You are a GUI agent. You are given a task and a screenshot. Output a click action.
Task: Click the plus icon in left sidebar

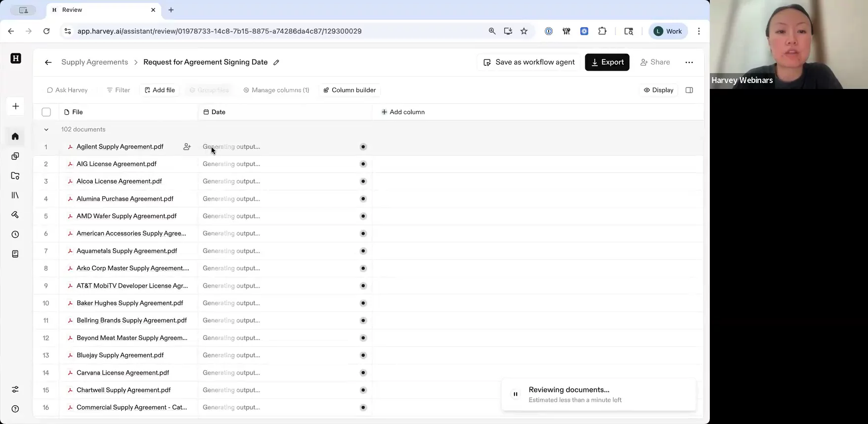tap(16, 106)
